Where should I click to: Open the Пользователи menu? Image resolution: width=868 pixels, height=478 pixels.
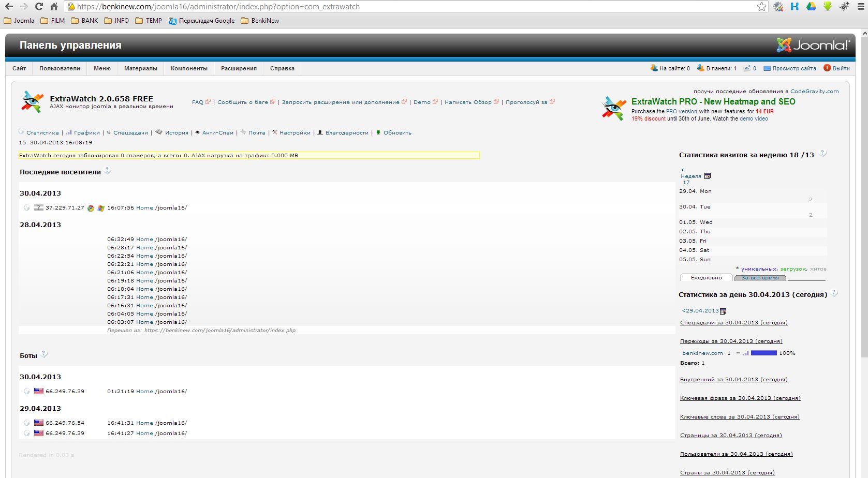(60, 68)
